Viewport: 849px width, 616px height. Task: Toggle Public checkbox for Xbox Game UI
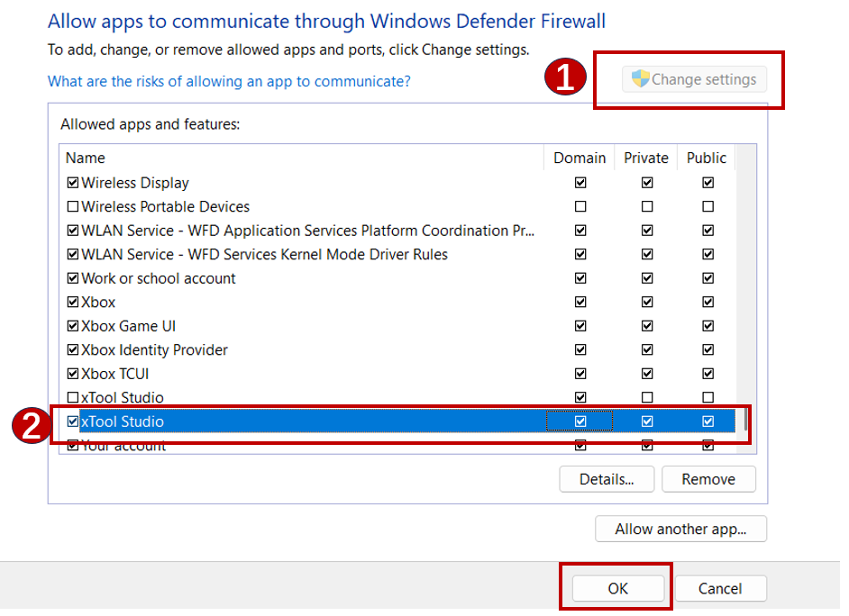tap(707, 326)
